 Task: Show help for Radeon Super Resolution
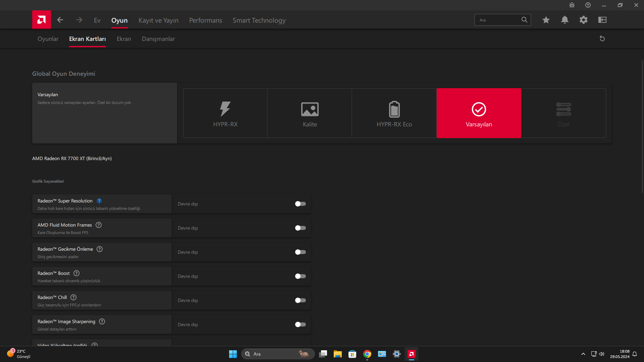(99, 201)
